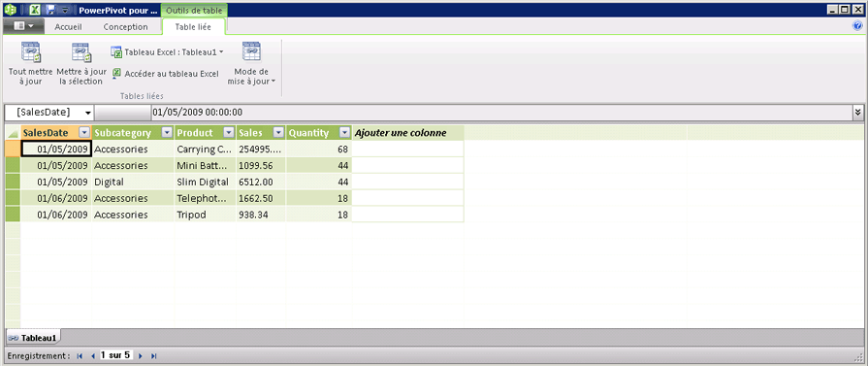Click the sales value 6512.00

pyautogui.click(x=261, y=182)
